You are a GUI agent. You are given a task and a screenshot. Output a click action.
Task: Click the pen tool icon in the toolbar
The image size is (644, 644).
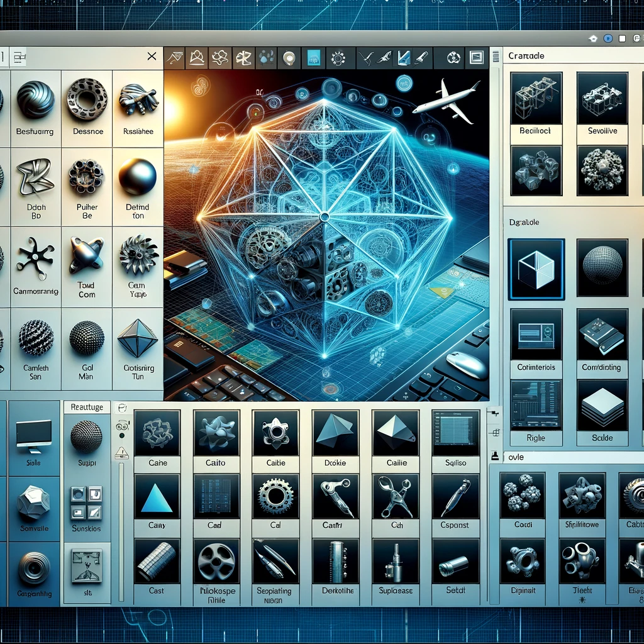421,58
